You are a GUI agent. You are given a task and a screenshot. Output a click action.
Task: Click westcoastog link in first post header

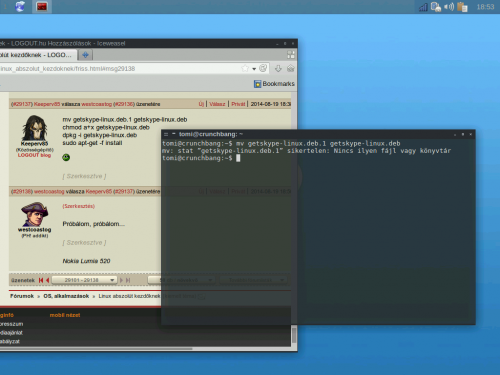point(97,104)
